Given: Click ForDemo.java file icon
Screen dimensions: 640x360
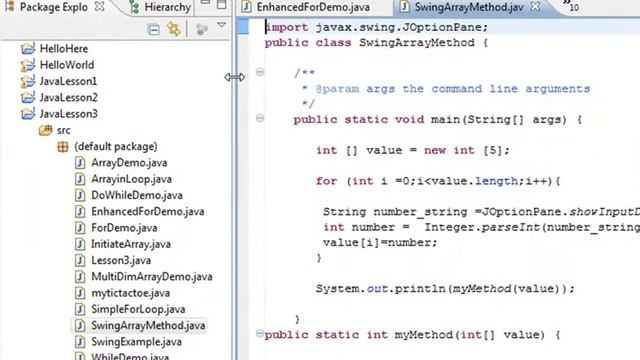Looking at the screenshot, I should (x=80, y=228).
